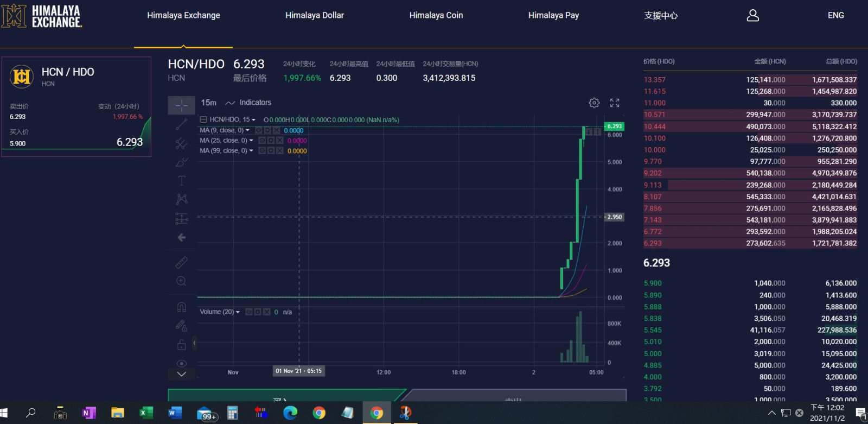The height and width of the screenshot is (424, 868).
Task: Select the 5.900 buy order price
Action: [x=653, y=283]
